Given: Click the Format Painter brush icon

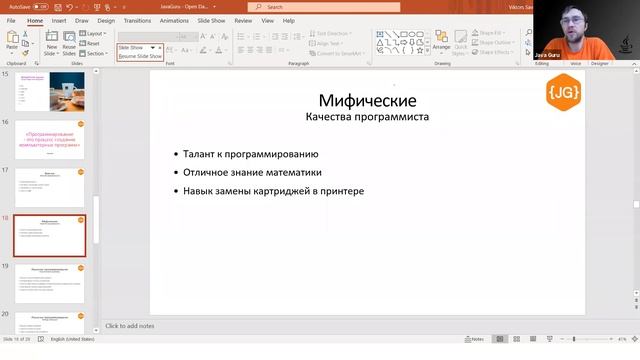Looking at the screenshot, I should [25, 53].
